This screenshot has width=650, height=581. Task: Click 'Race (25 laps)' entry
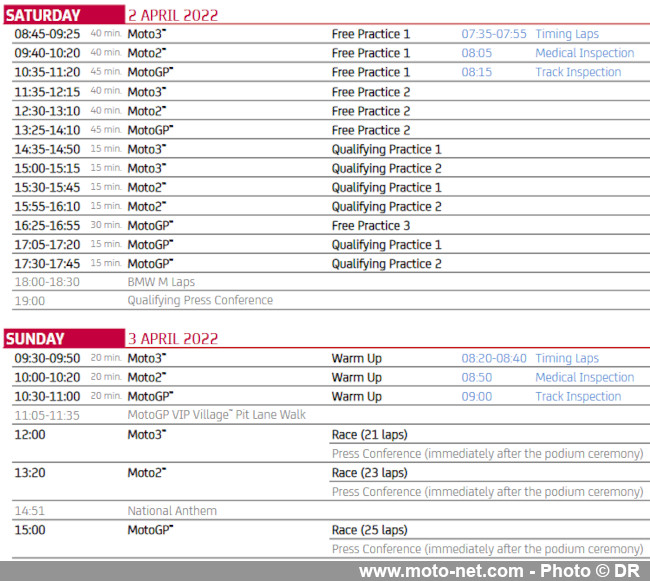click(369, 530)
